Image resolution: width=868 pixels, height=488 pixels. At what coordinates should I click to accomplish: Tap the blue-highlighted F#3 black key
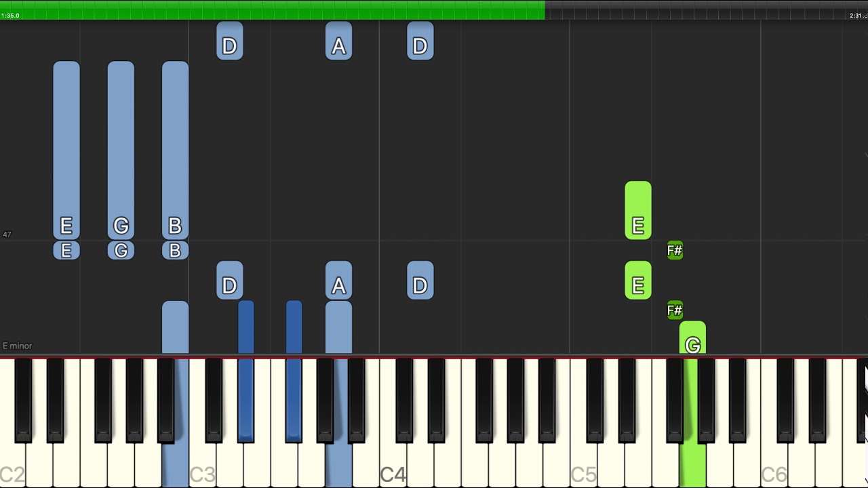[294, 400]
